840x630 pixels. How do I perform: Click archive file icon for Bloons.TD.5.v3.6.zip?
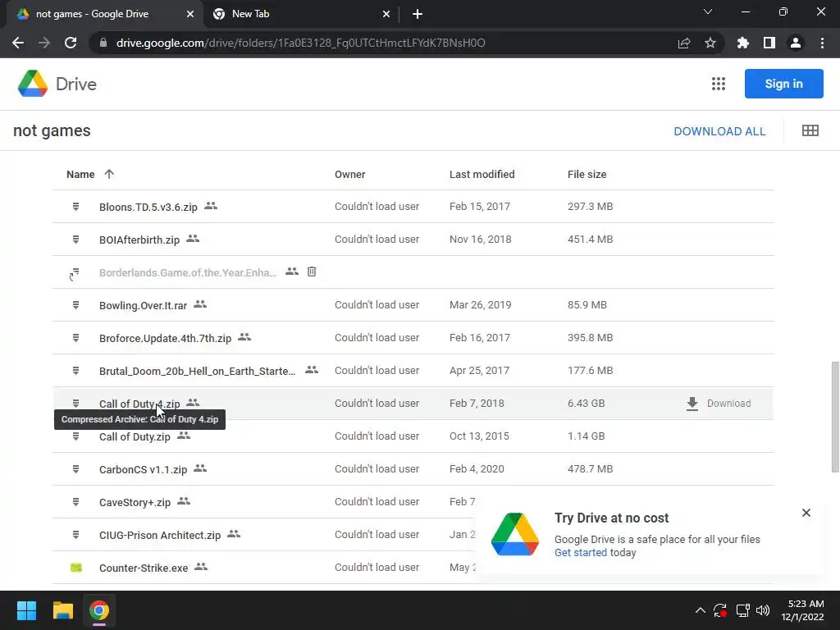pyautogui.click(x=76, y=206)
